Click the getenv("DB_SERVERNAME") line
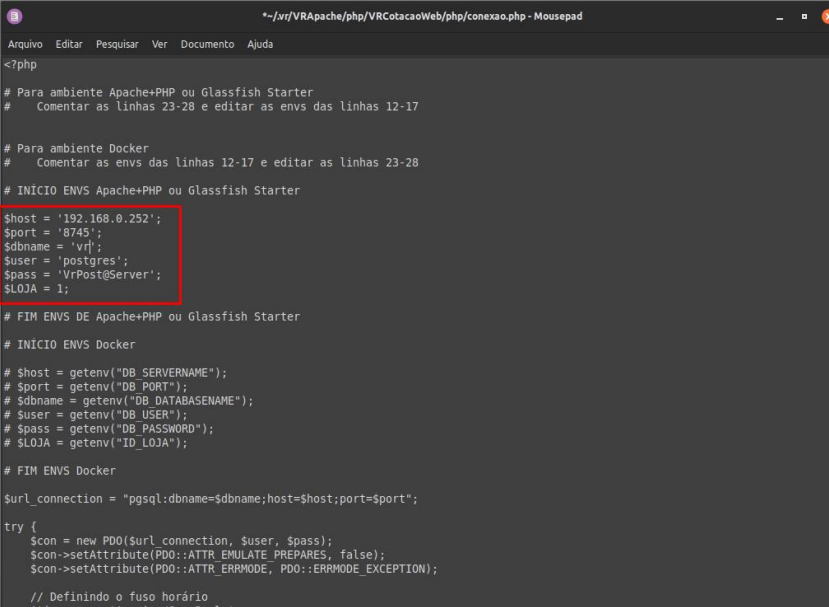 click(116, 373)
